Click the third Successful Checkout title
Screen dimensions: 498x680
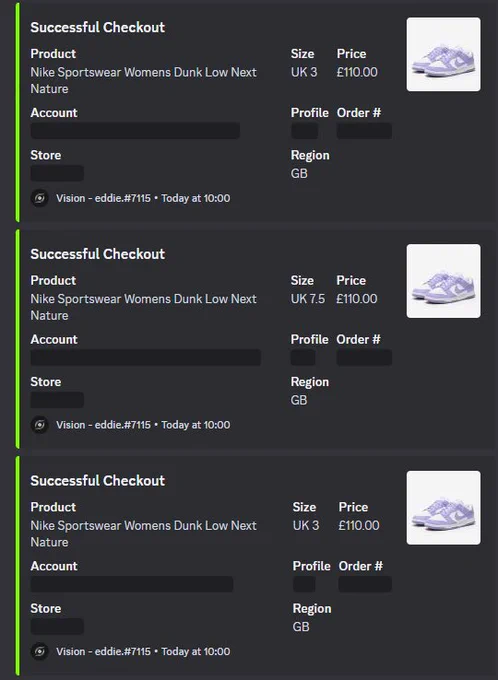(x=98, y=481)
